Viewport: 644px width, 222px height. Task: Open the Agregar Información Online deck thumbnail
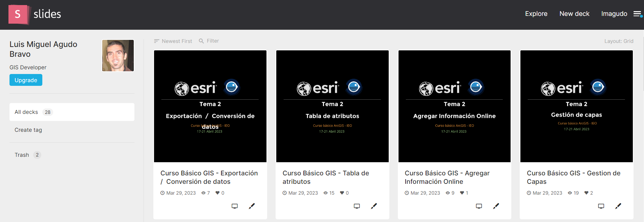pyautogui.click(x=454, y=106)
